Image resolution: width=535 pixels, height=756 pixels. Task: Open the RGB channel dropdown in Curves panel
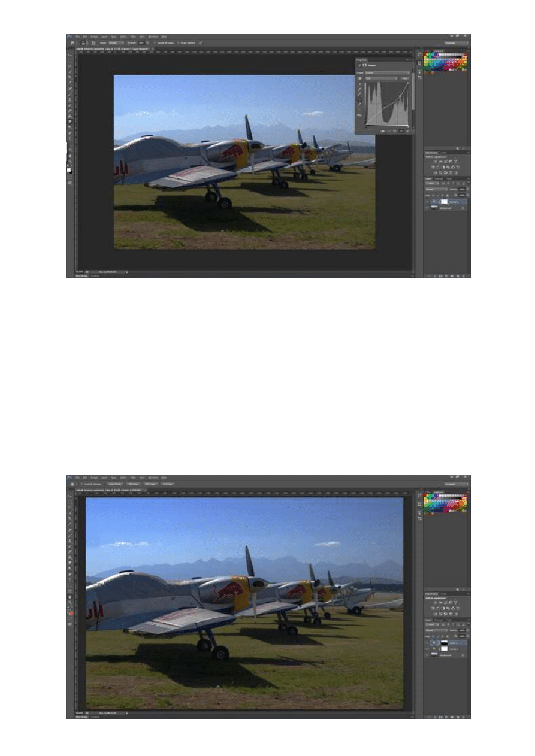pos(380,78)
